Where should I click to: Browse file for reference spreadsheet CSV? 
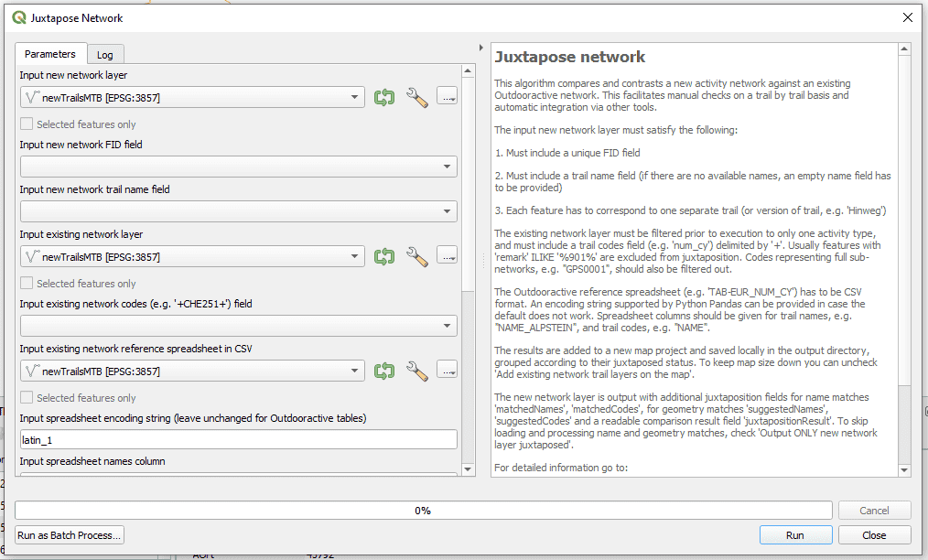[447, 370]
